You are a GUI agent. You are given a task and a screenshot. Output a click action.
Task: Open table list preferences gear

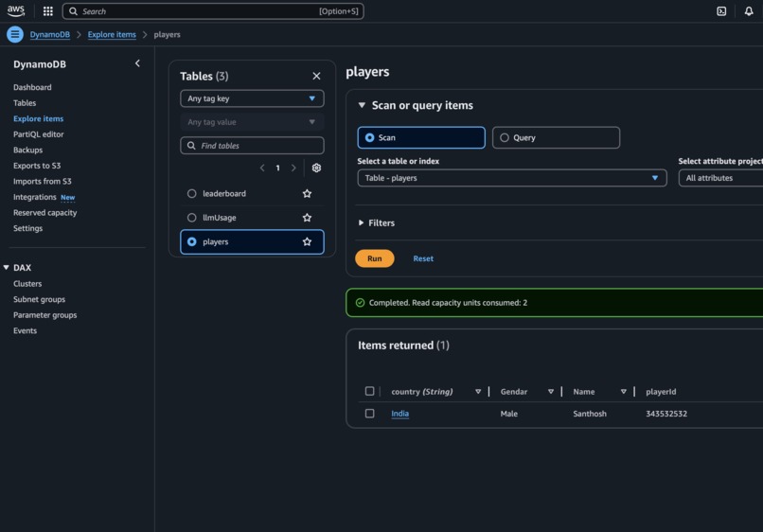[x=316, y=168]
